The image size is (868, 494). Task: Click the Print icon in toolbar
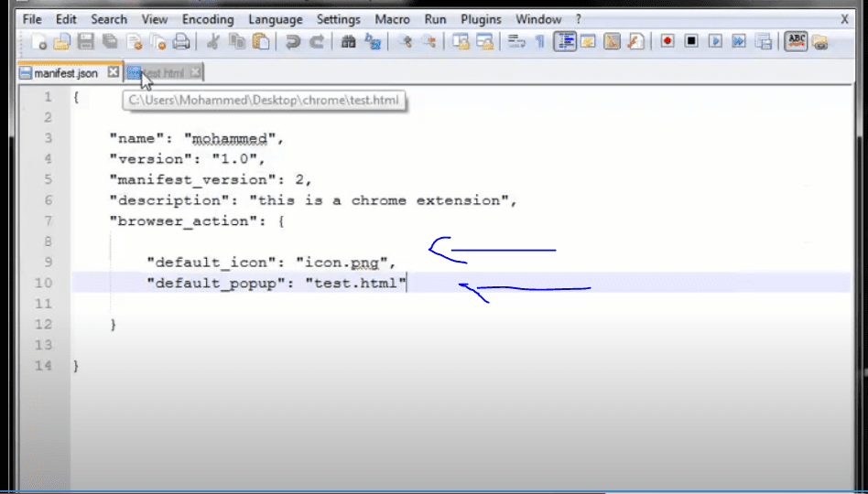[181, 41]
